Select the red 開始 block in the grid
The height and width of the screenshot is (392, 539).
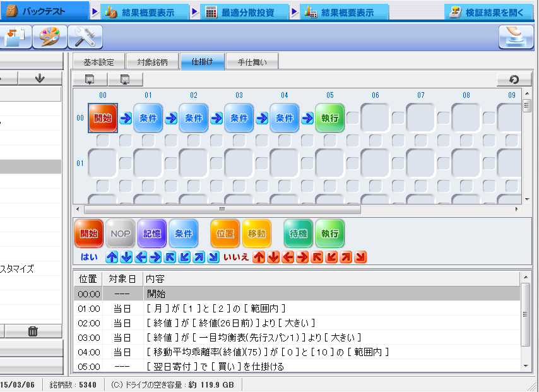click(x=103, y=118)
